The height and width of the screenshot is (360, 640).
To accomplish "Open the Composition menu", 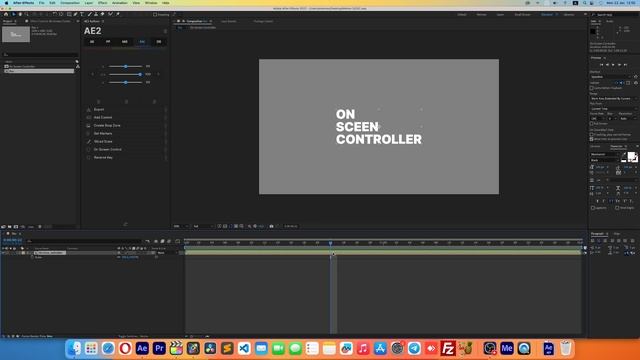I will (70, 3).
